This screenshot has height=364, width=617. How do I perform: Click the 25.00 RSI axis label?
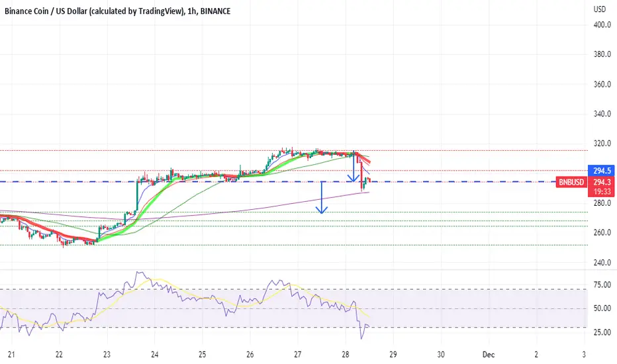602,332
